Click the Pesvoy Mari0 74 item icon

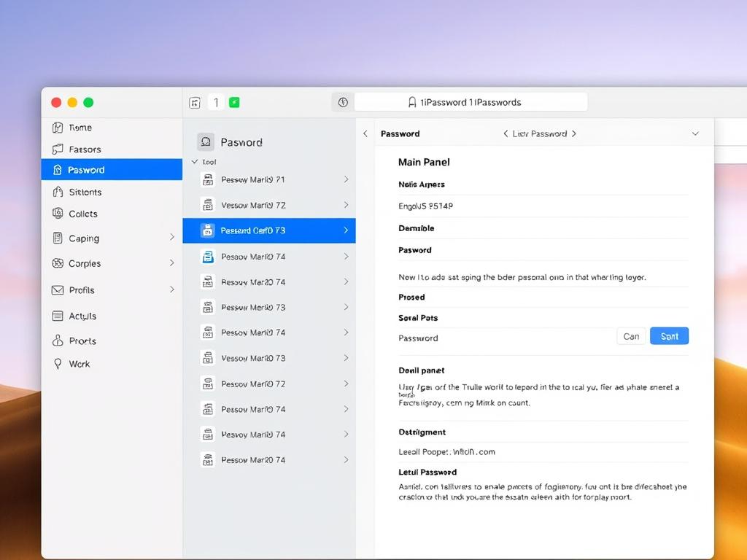click(x=208, y=435)
